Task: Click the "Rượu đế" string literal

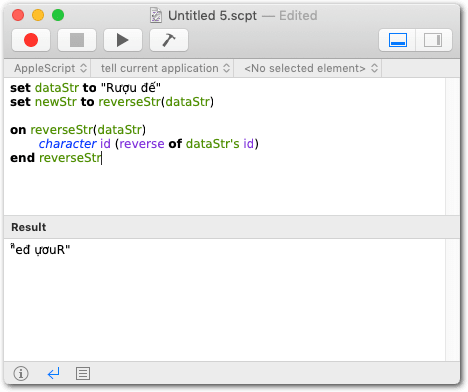Action: tap(131, 88)
